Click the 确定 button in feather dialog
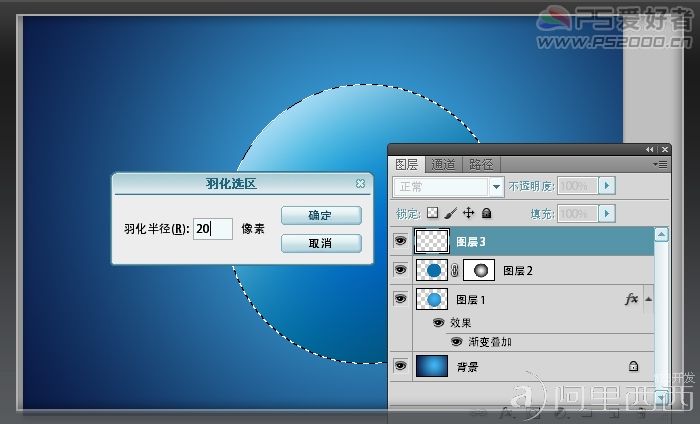The height and width of the screenshot is (424, 700). [321, 215]
